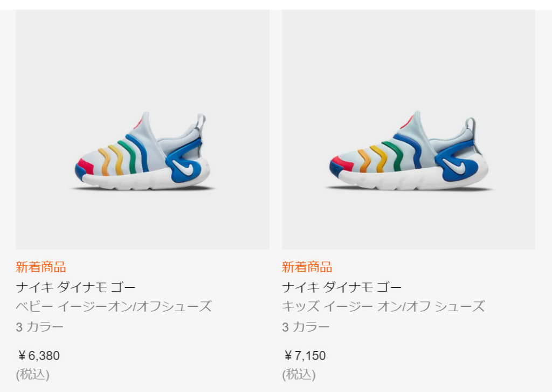Click the heel pull tab on the kids shoe

471,125
